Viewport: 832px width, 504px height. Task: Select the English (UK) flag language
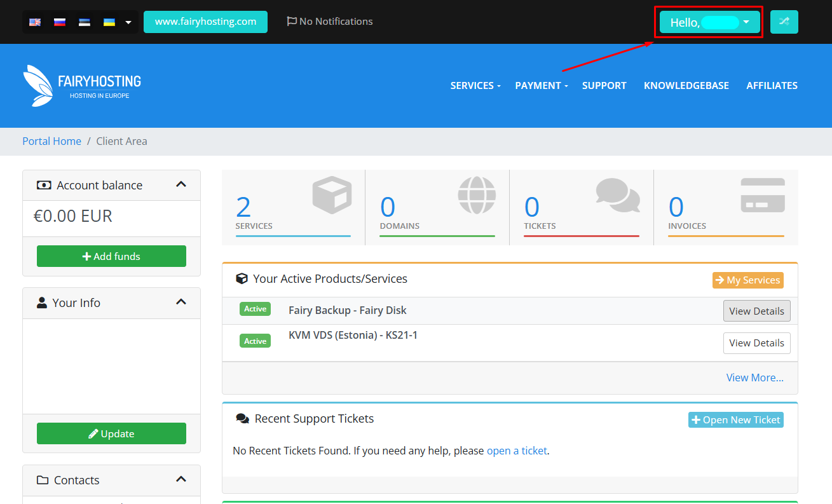(35, 22)
